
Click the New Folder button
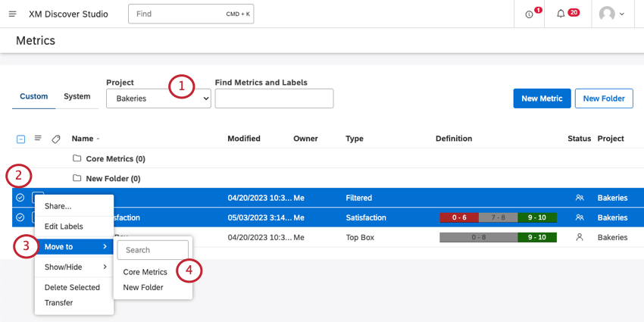[603, 98]
